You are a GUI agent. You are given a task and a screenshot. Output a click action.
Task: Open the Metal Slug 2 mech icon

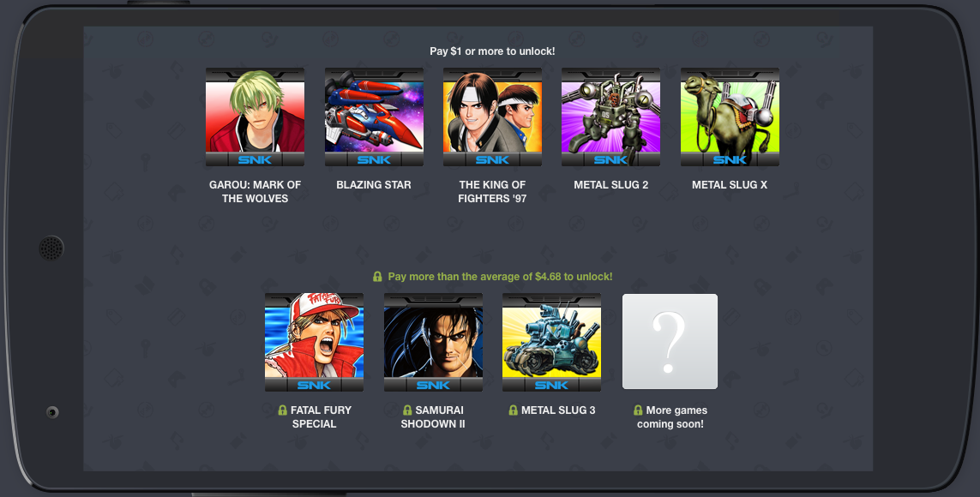pyautogui.click(x=610, y=117)
